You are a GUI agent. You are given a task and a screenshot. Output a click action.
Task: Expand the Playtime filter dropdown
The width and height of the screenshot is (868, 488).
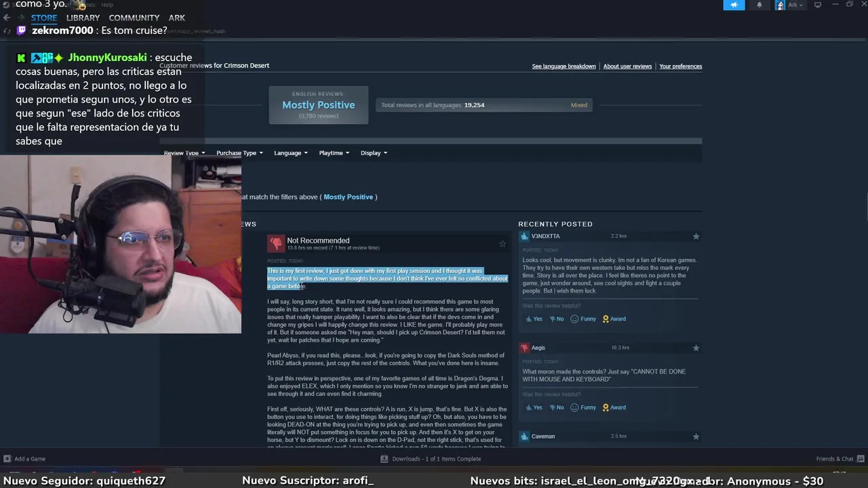coord(334,153)
